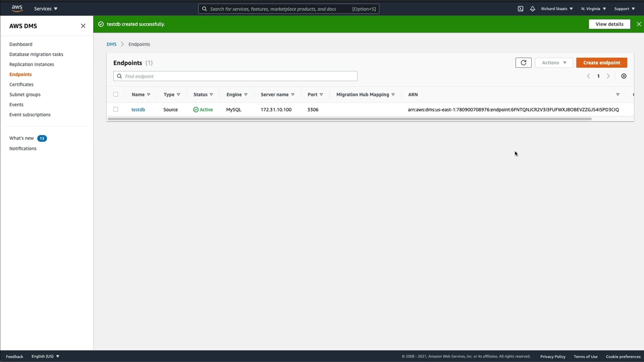Go to Dashboard in sidebar
The image size is (644, 362).
click(21, 44)
